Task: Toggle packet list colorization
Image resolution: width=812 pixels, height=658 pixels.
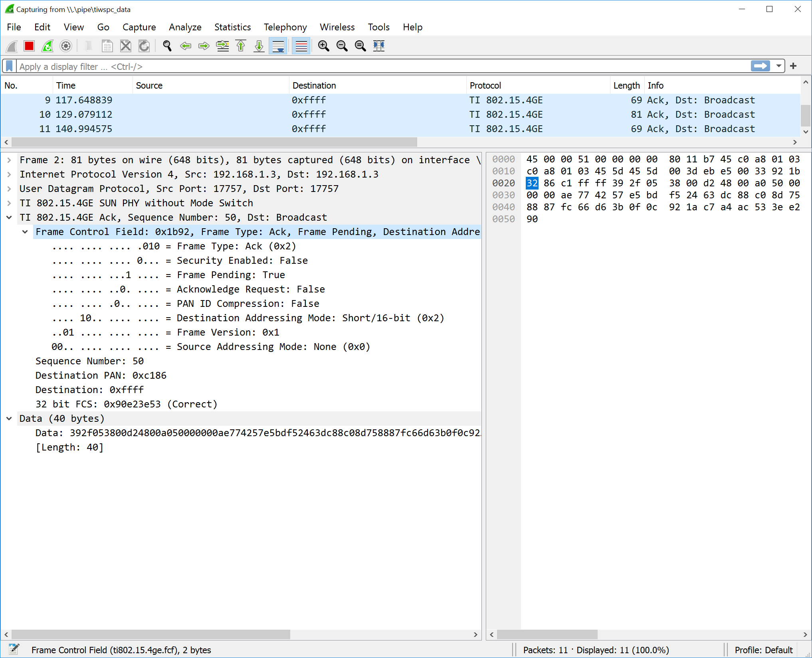Action: [x=301, y=46]
